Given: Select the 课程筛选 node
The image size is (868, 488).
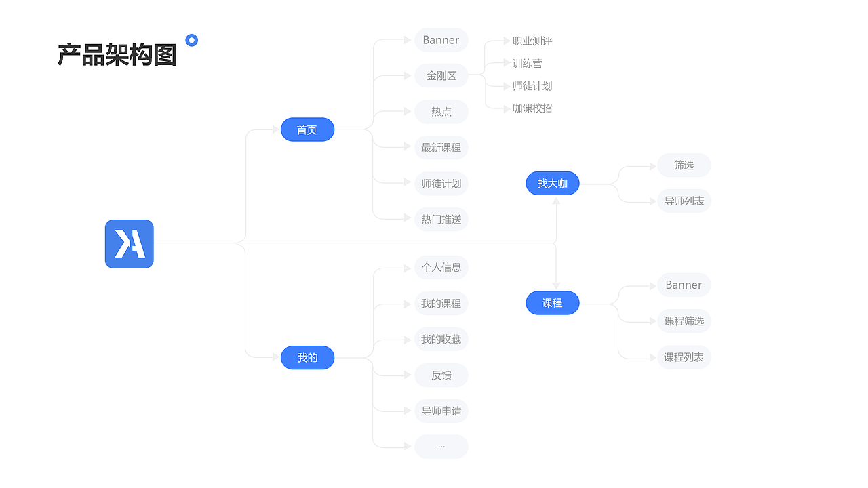Looking at the screenshot, I should [x=684, y=321].
